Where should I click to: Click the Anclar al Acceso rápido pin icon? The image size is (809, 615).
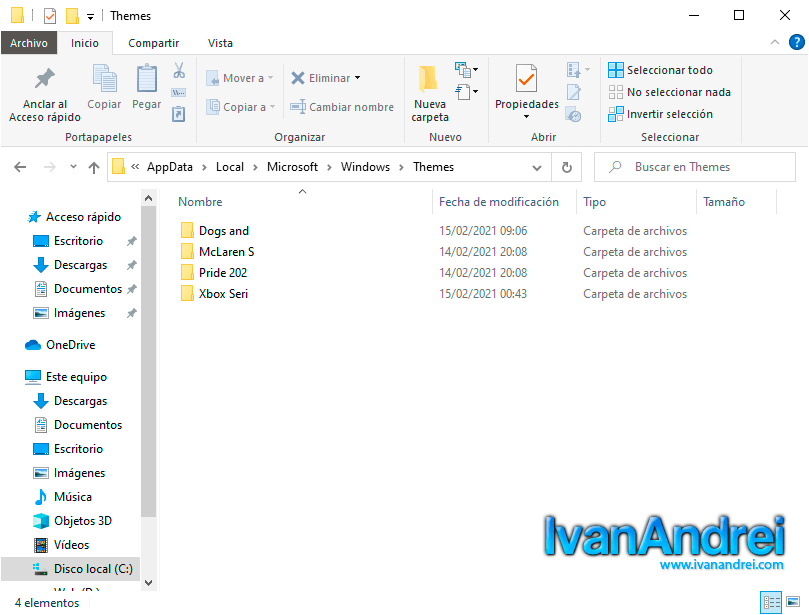coord(44,79)
